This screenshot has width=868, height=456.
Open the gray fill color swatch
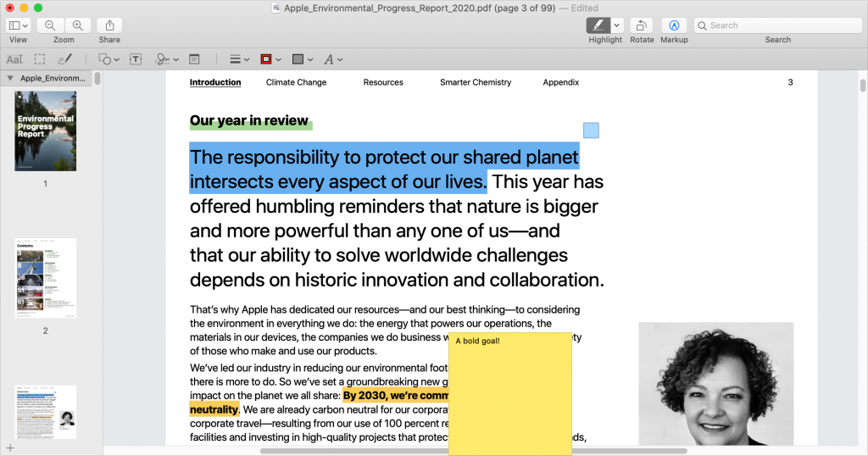tap(298, 59)
